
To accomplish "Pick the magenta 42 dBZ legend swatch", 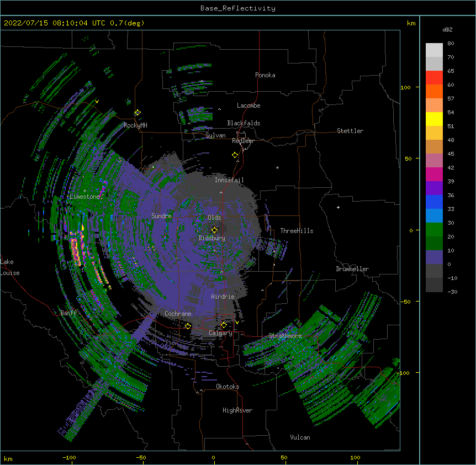I will (x=434, y=174).
